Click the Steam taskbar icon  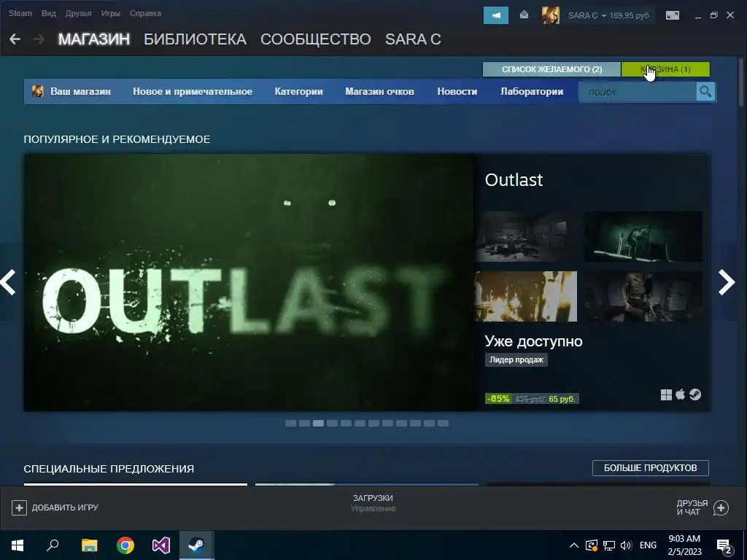pos(196,545)
